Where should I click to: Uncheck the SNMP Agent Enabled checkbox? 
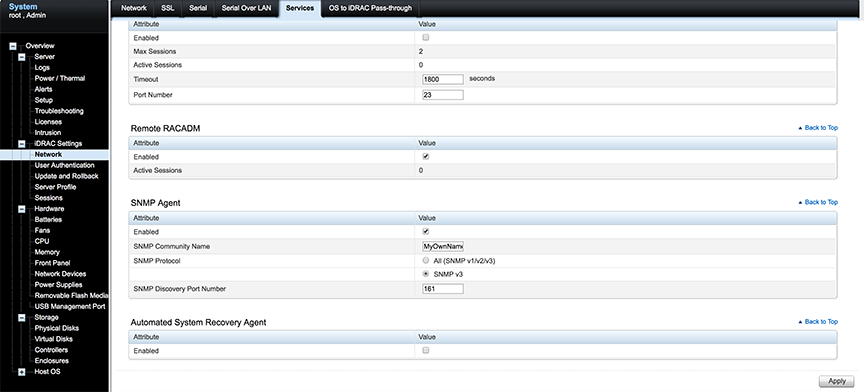pos(425,232)
